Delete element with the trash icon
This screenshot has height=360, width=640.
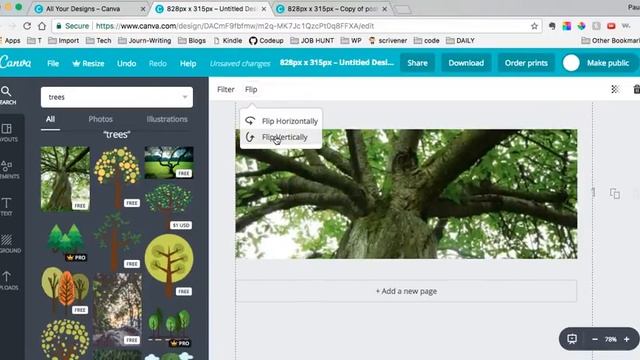pyautogui.click(x=636, y=89)
